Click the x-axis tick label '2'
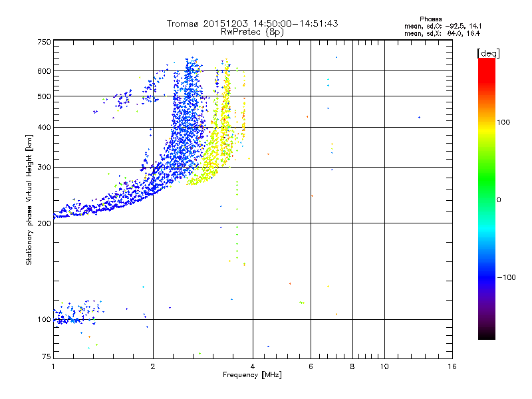 pos(153,366)
